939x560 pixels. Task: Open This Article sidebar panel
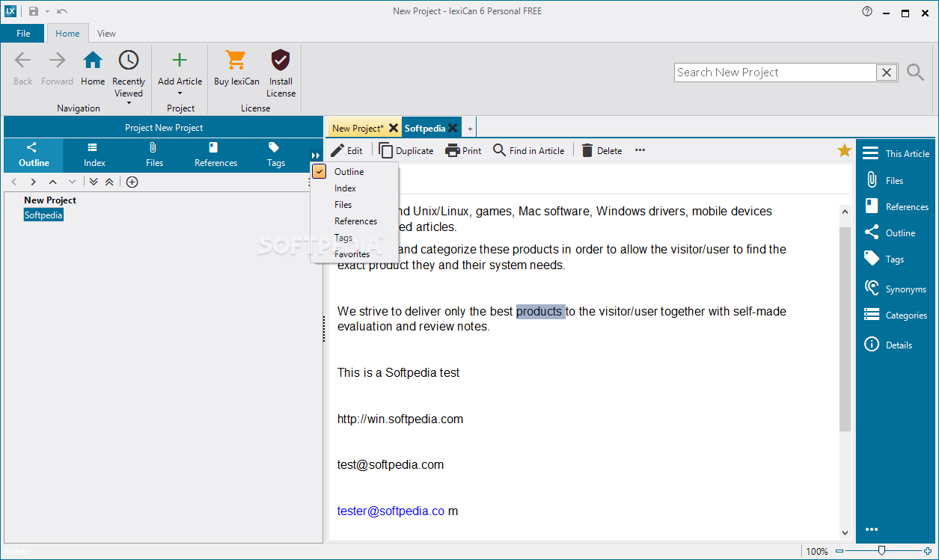point(896,153)
